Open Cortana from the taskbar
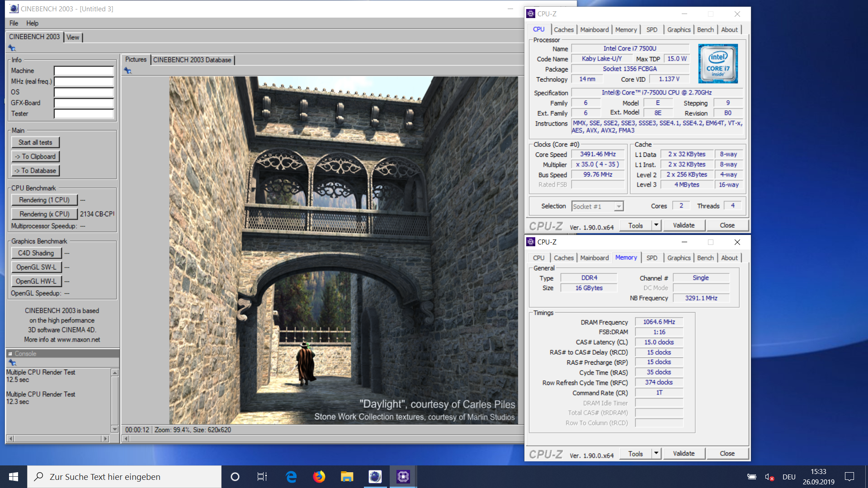The image size is (868, 488). point(235,477)
